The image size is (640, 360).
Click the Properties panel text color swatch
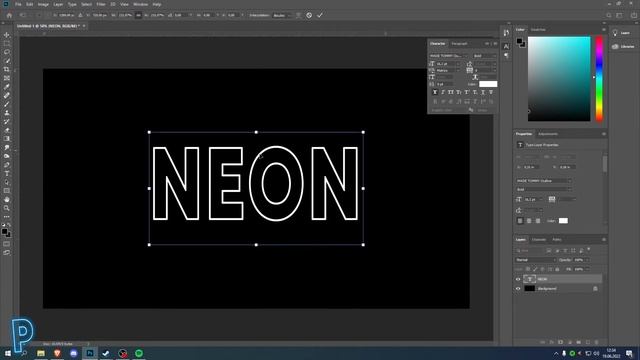tap(563, 221)
